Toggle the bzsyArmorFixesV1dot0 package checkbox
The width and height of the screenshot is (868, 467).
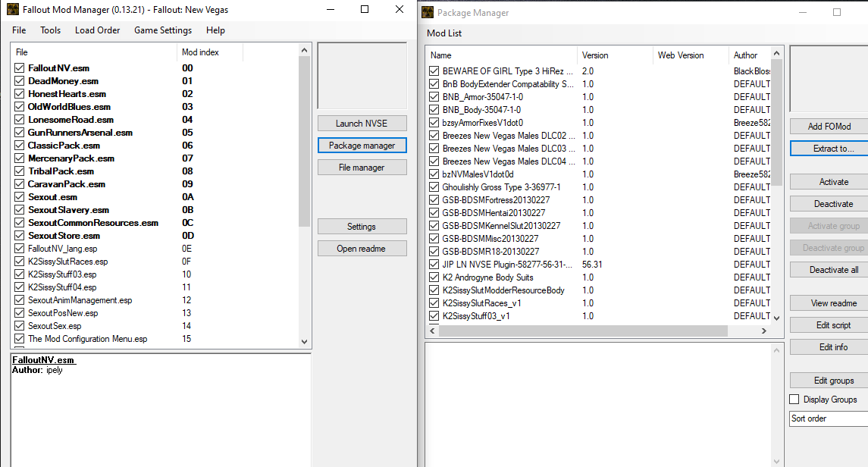tap(434, 123)
